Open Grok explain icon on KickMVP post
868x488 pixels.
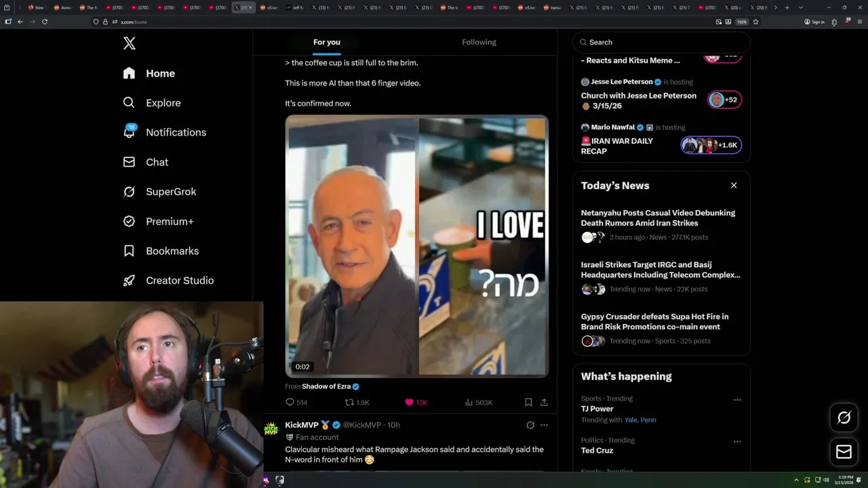530,425
